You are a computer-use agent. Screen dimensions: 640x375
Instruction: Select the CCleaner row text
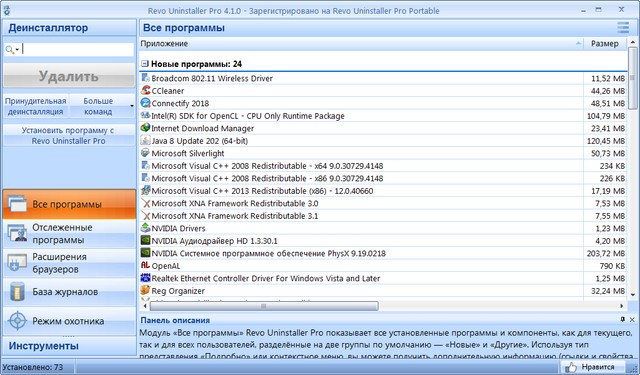click(168, 91)
